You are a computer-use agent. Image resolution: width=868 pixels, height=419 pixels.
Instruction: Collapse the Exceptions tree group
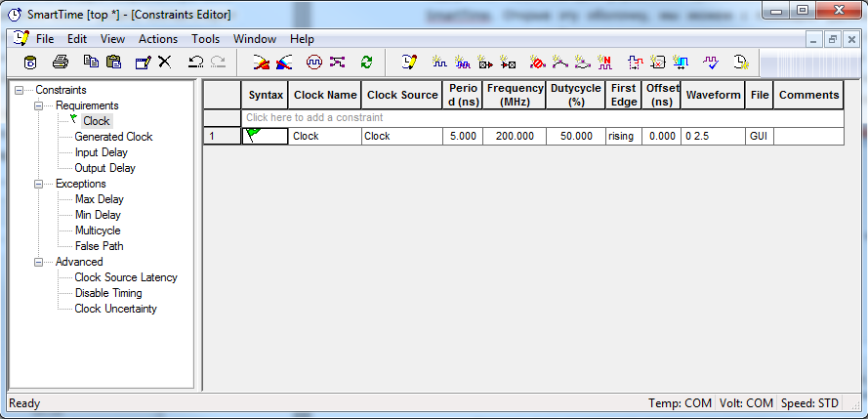(x=39, y=184)
